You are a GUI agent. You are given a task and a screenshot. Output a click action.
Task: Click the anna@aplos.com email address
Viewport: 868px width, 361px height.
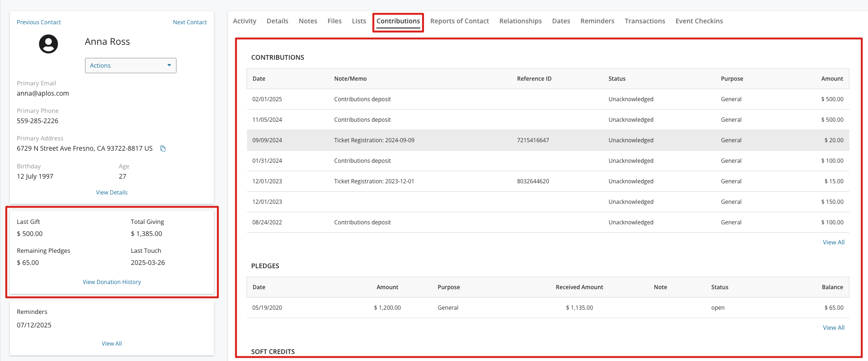pyautogui.click(x=43, y=93)
